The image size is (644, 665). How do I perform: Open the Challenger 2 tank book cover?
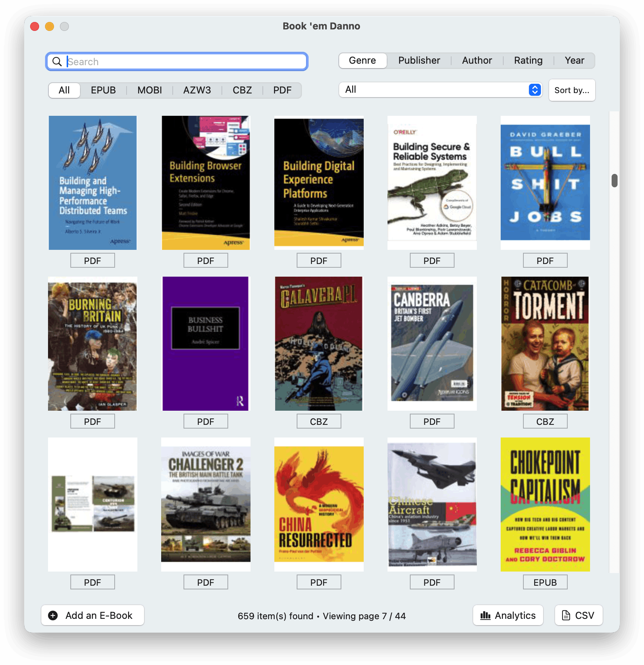click(206, 504)
